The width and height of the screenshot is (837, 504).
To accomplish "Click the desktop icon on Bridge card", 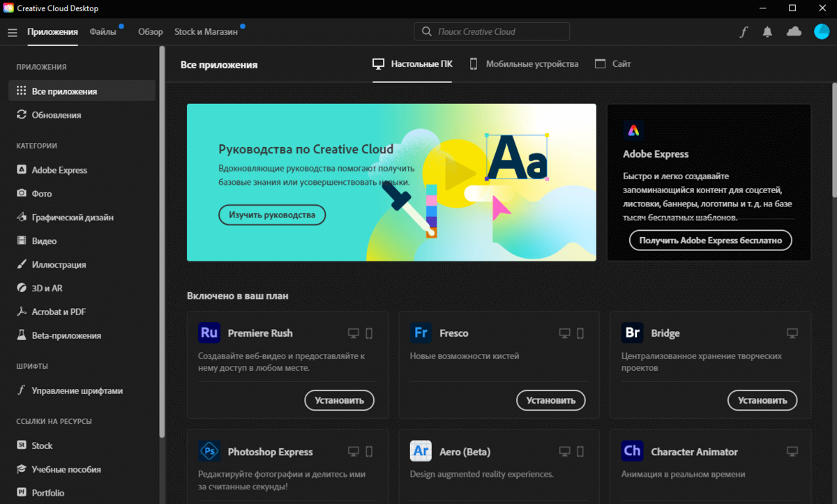I will coord(792,333).
